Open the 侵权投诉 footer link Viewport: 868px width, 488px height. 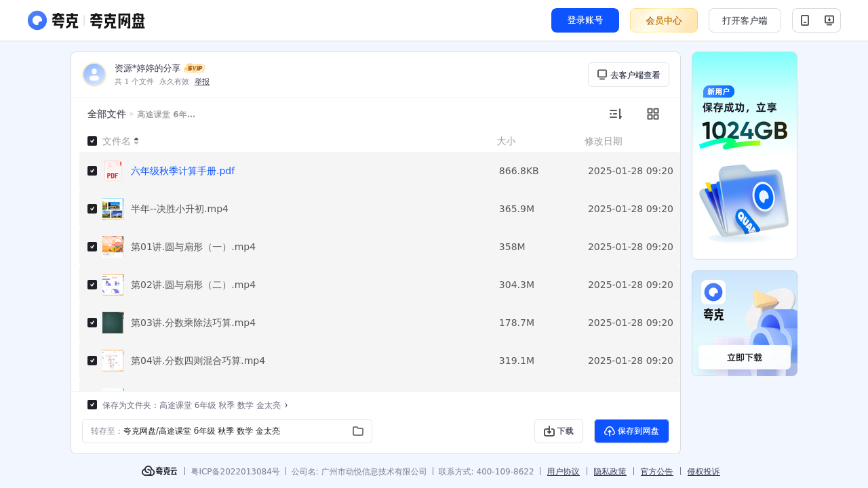point(704,472)
